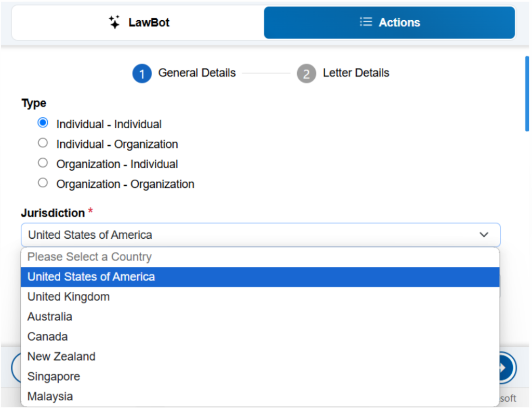Click the step 2 circle icon
This screenshot has height=408, width=532.
click(x=307, y=73)
